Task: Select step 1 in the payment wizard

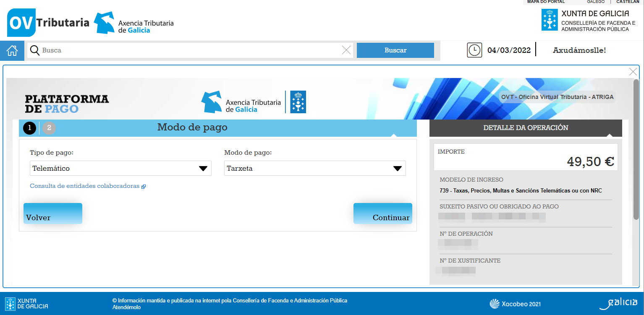Action: [29, 128]
